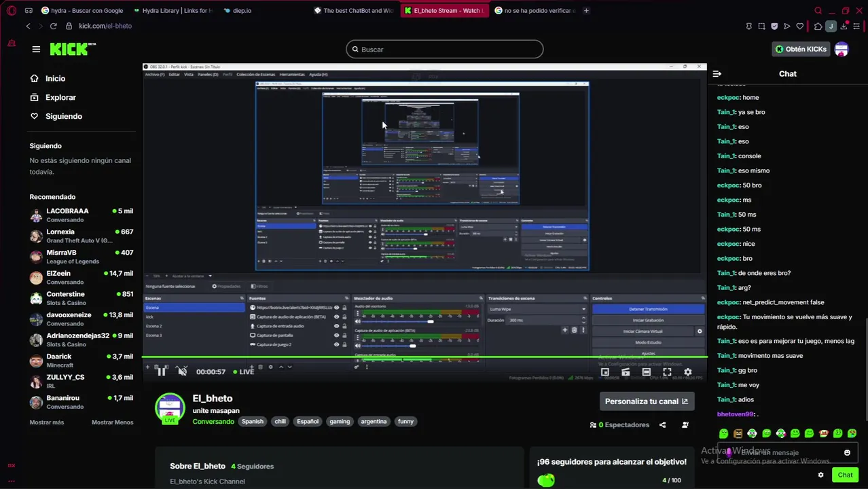Viewport: 868px width, 489px height.
Task: Open recommended channel LACOBRAAA
Action: pyautogui.click(x=82, y=215)
